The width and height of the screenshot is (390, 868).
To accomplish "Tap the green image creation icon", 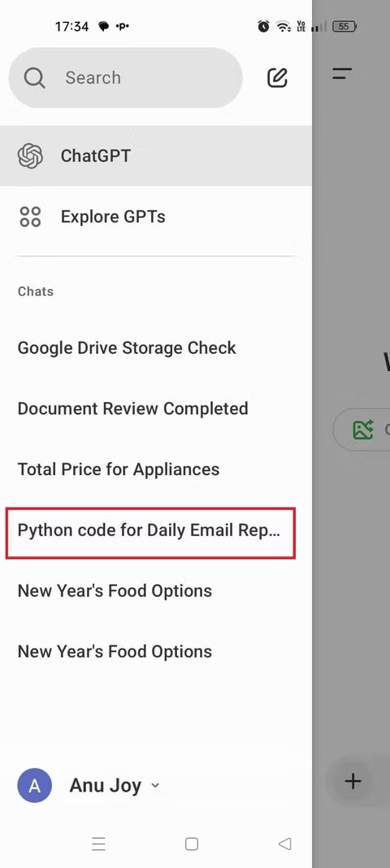I will coord(363,430).
